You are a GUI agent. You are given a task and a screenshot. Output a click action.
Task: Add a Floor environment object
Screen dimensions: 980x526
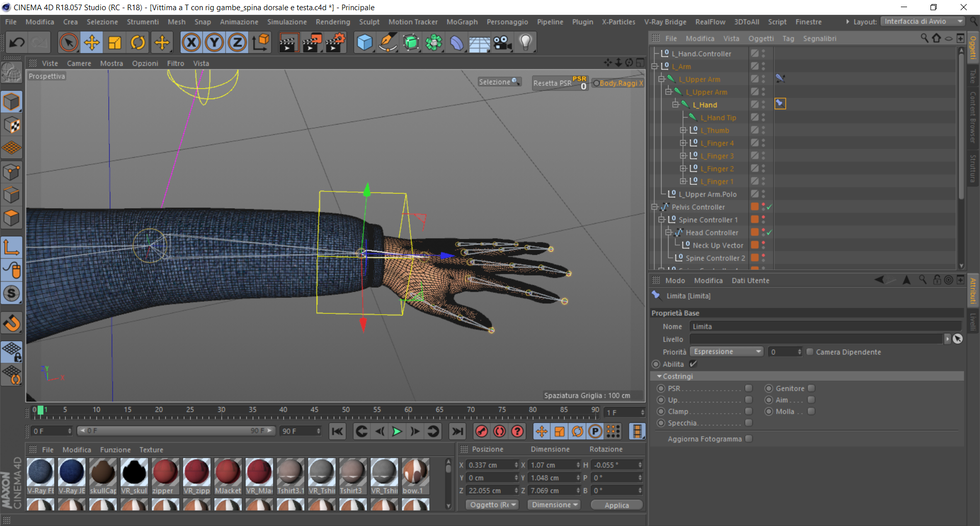point(480,43)
